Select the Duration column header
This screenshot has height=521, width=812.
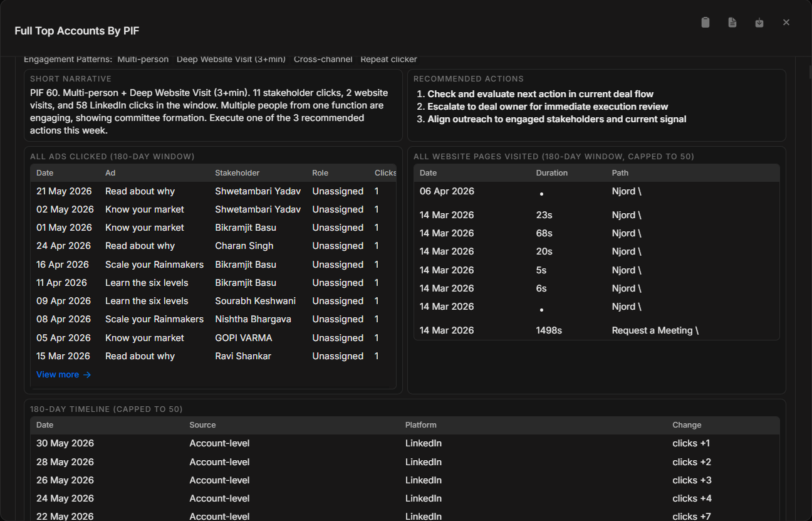click(552, 173)
